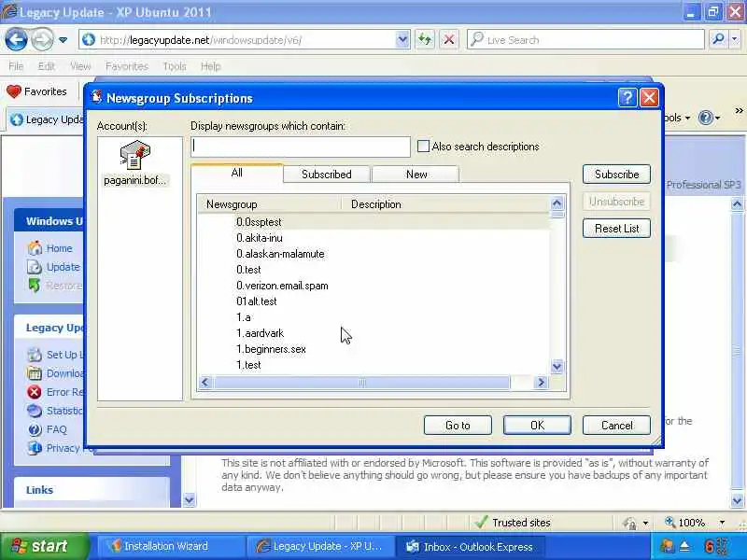Click newsgroup list scroll right arrow
This screenshot has width=747, height=560.
(x=541, y=383)
